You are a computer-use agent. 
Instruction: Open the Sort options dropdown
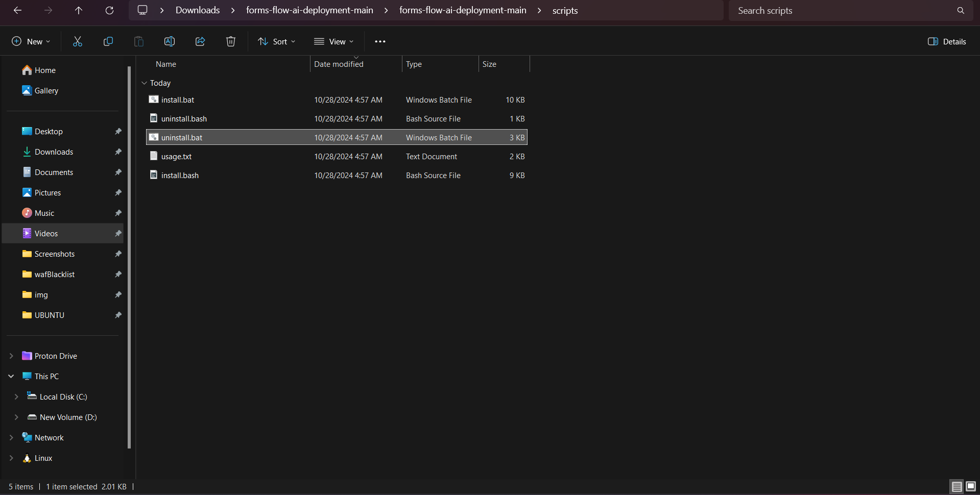[276, 41]
